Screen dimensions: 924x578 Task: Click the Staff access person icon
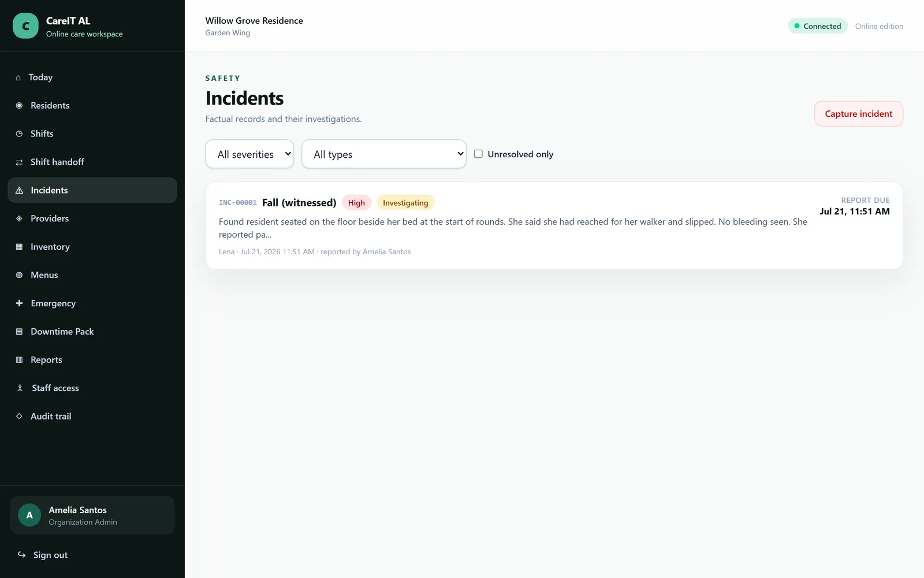[20, 388]
